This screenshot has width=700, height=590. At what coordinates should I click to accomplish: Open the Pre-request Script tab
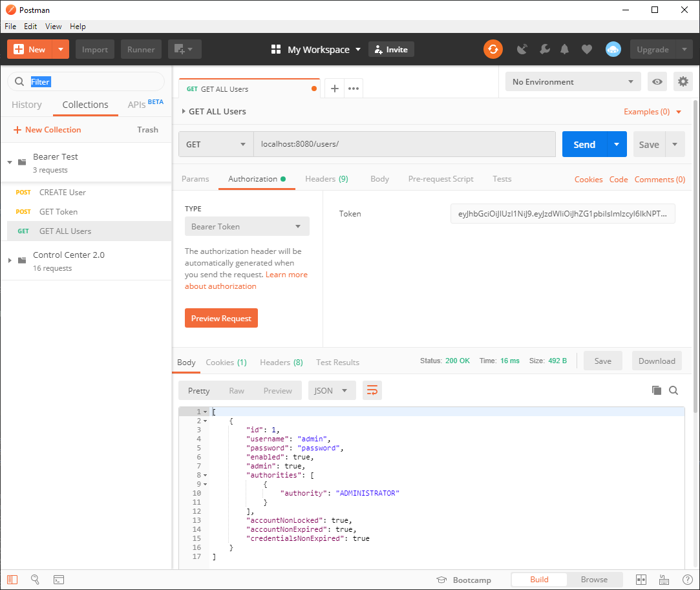click(x=441, y=179)
